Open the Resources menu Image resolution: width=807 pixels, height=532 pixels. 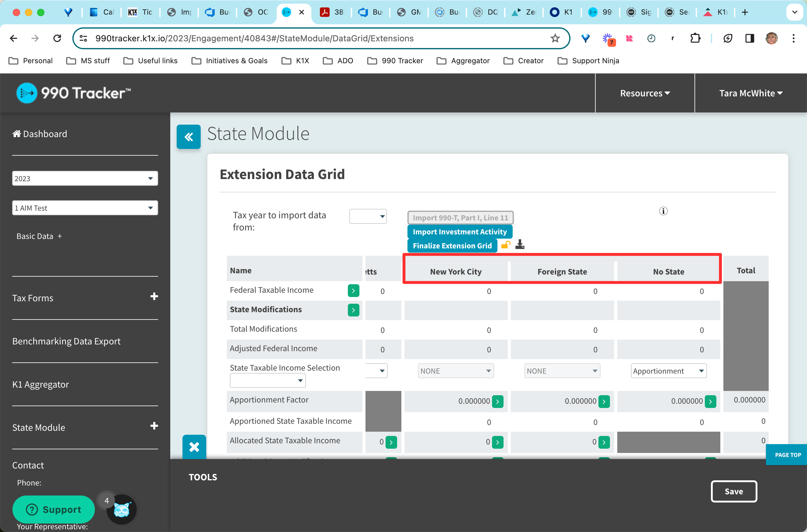(645, 93)
